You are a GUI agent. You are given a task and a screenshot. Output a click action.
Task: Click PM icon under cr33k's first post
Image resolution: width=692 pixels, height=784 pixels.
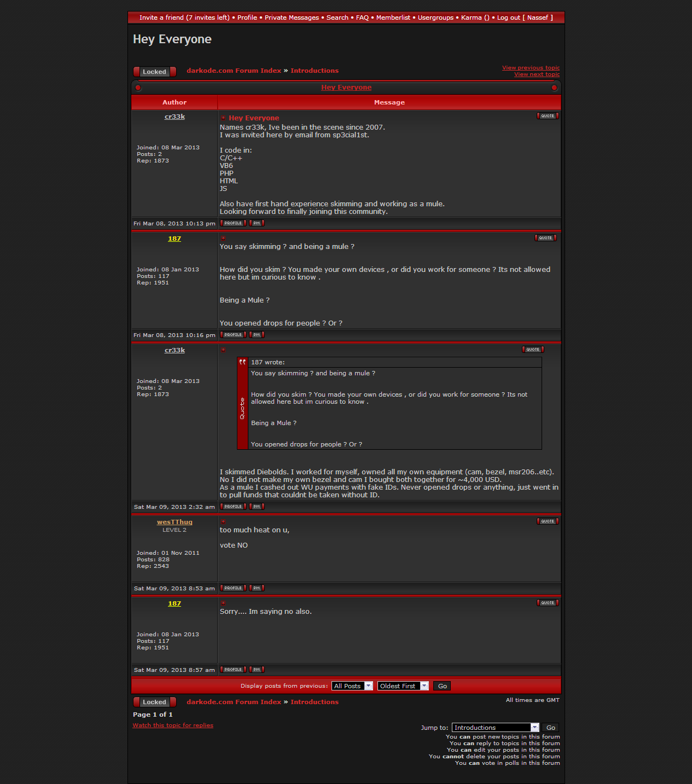pos(257,223)
